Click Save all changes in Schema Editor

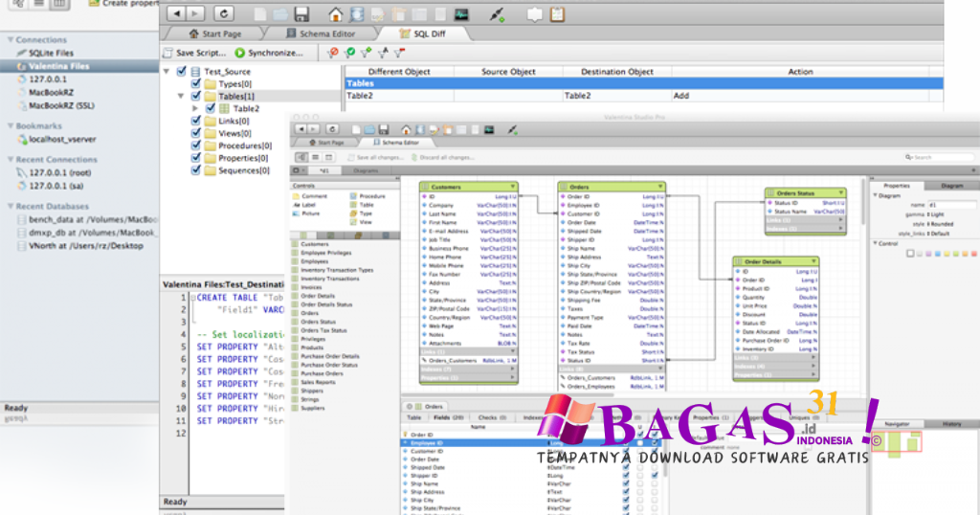(375, 158)
